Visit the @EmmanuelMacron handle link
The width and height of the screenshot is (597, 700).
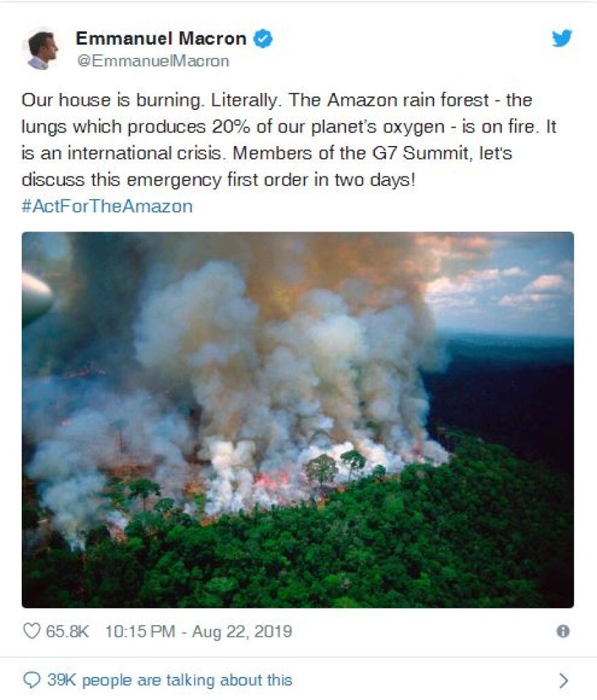click(153, 61)
